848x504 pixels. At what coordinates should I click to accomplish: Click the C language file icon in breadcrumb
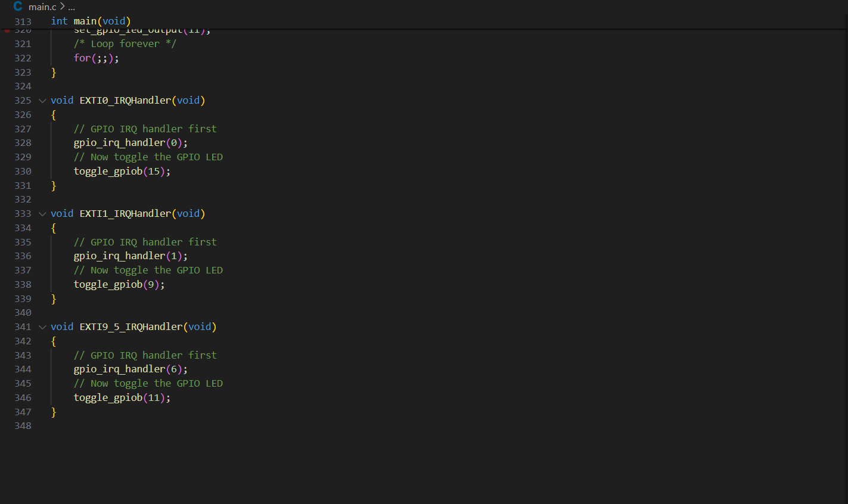18,7
